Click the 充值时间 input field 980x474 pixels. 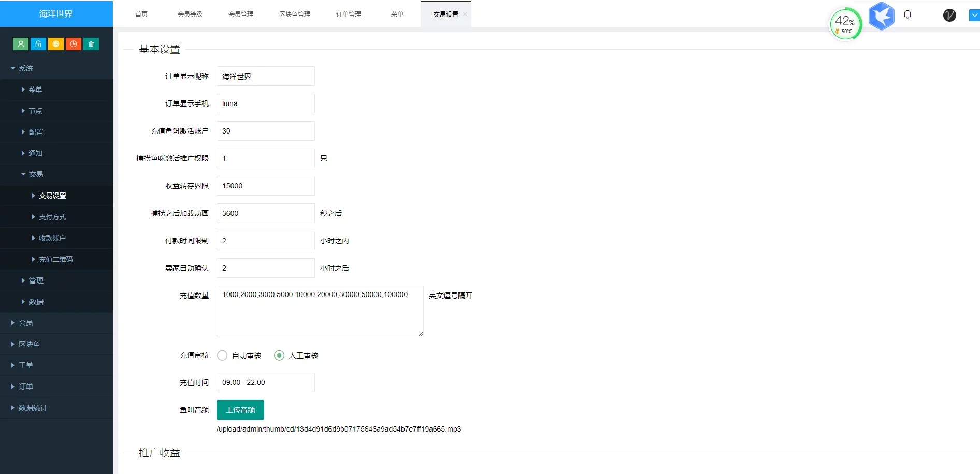coord(265,382)
